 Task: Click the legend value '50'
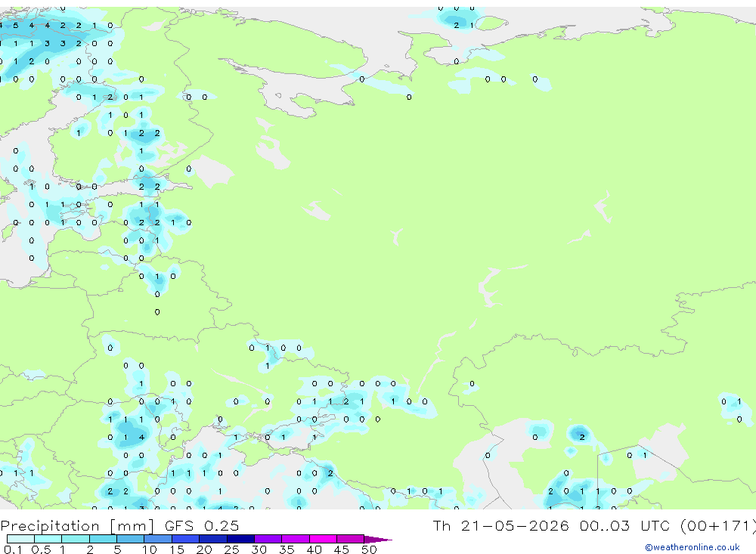tap(369, 549)
